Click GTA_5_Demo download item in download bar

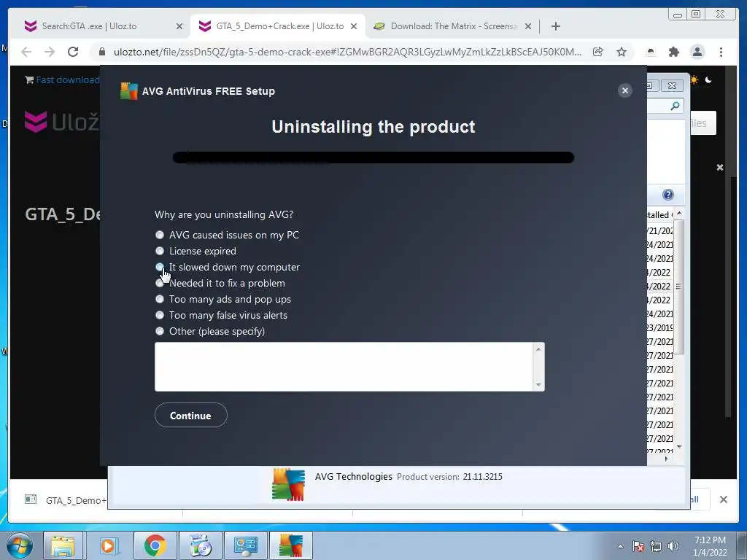(x=66, y=500)
